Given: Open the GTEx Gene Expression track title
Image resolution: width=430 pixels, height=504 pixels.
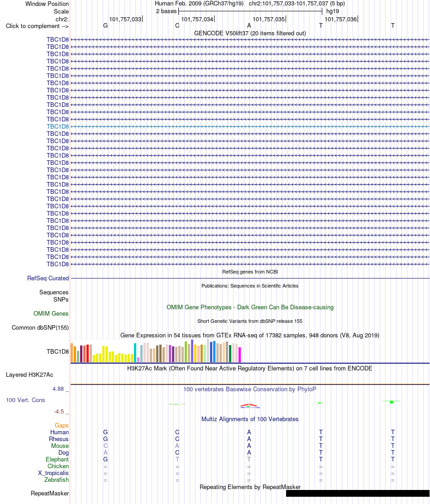Looking at the screenshot, I should tap(250, 335).
